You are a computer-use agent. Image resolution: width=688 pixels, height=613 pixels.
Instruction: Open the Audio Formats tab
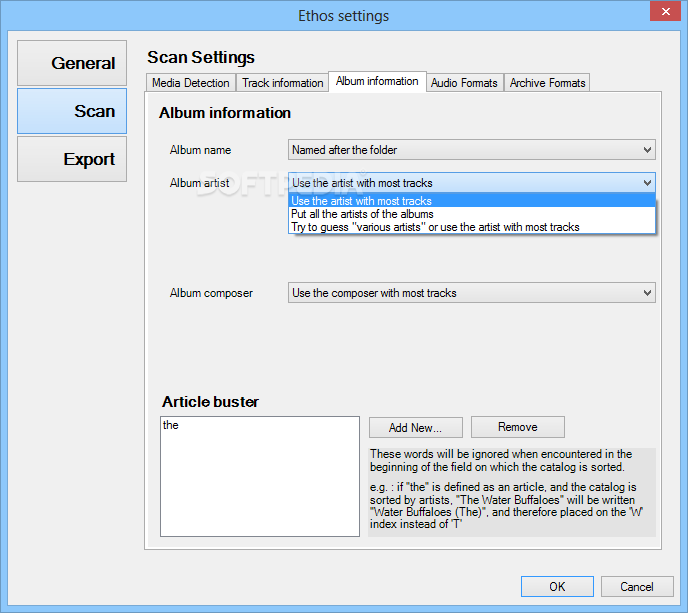point(464,83)
